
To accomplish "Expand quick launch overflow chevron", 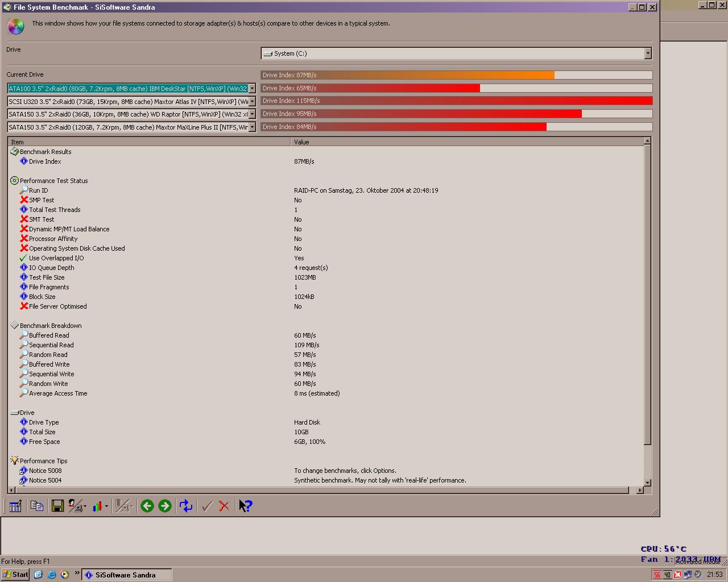I will 76,572.
